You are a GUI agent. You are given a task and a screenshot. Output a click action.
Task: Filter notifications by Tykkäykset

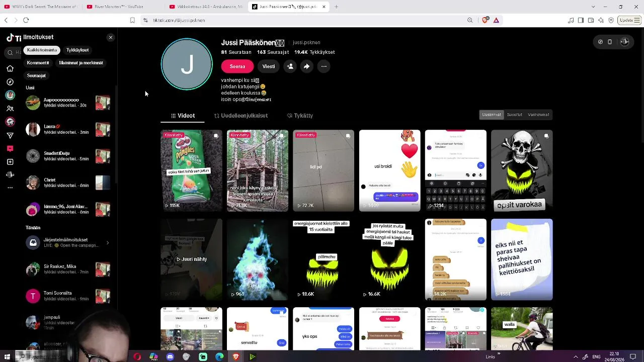coord(77,50)
